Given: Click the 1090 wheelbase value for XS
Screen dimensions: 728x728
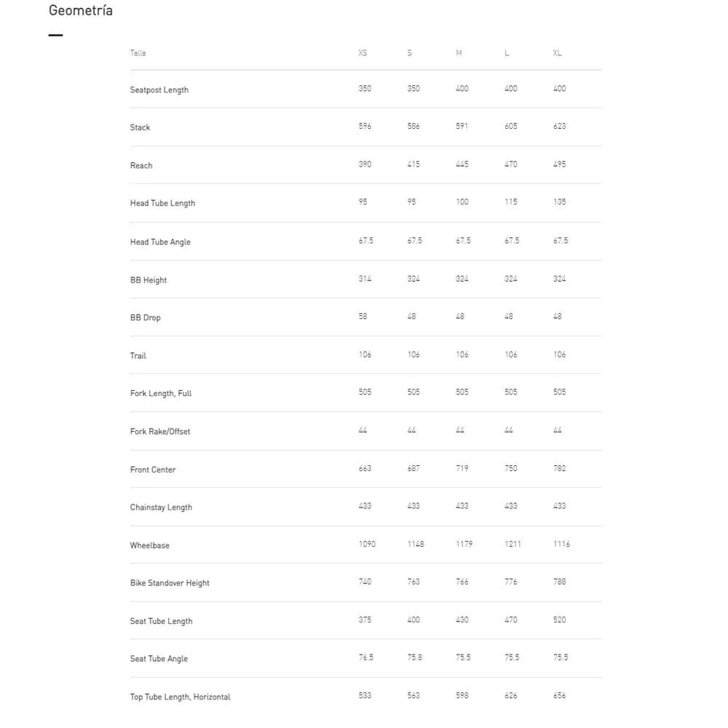Looking at the screenshot, I should point(367,544).
